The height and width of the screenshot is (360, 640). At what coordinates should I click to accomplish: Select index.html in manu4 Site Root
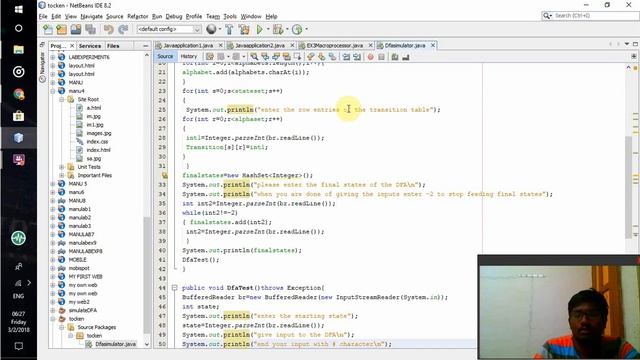[98, 150]
